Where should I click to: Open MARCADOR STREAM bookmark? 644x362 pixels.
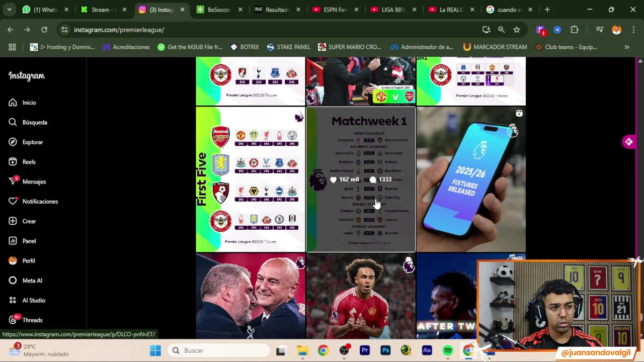495,47
